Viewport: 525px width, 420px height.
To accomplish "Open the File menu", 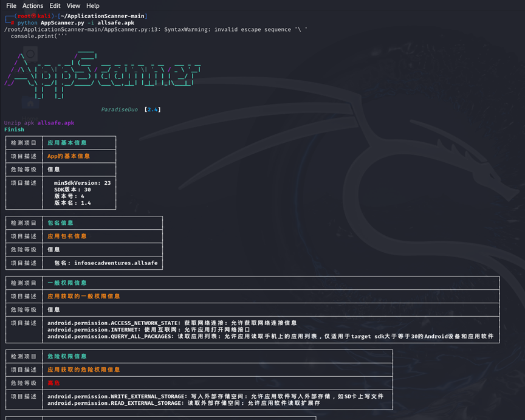I will tap(11, 5).
